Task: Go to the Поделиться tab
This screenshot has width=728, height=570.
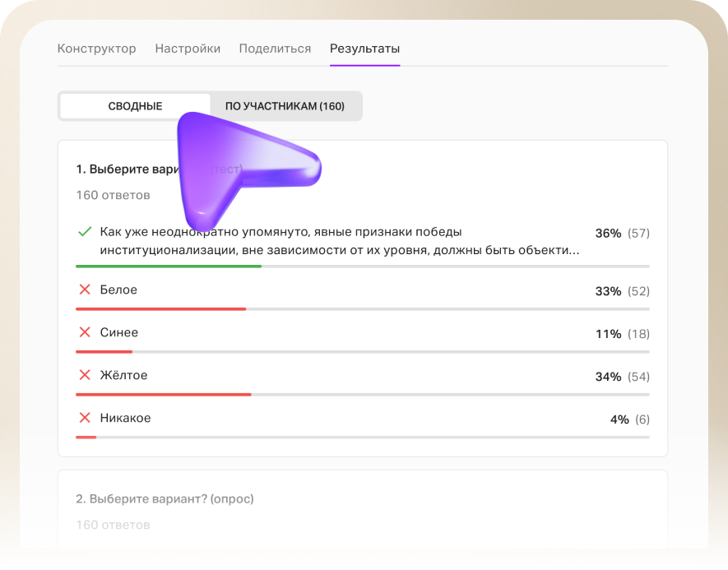Action: (x=275, y=49)
